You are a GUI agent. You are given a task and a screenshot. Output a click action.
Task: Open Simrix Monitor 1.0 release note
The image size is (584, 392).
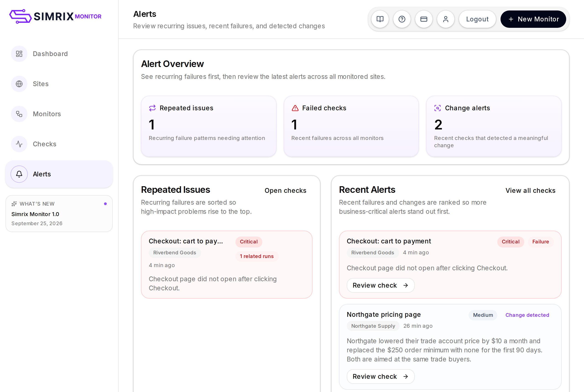[59, 214]
